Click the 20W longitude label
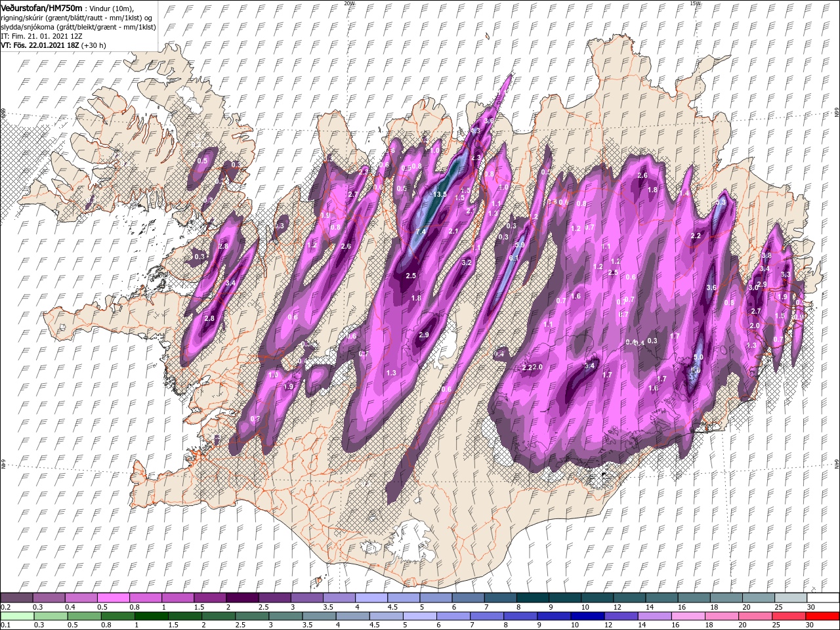 coord(349,3)
